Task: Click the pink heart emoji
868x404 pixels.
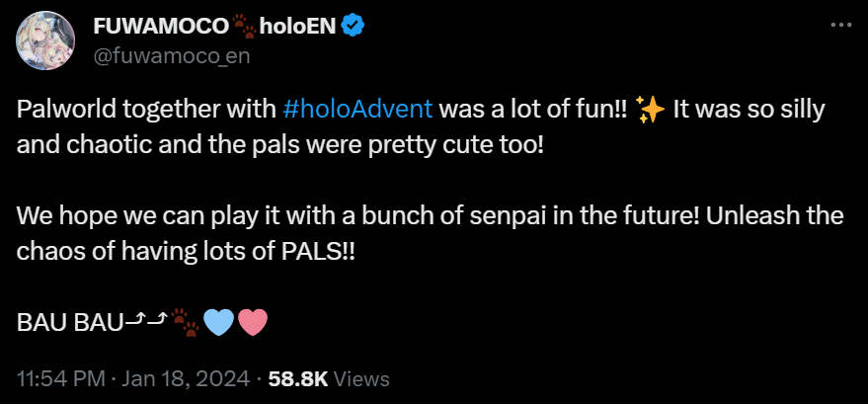Action: [x=252, y=321]
